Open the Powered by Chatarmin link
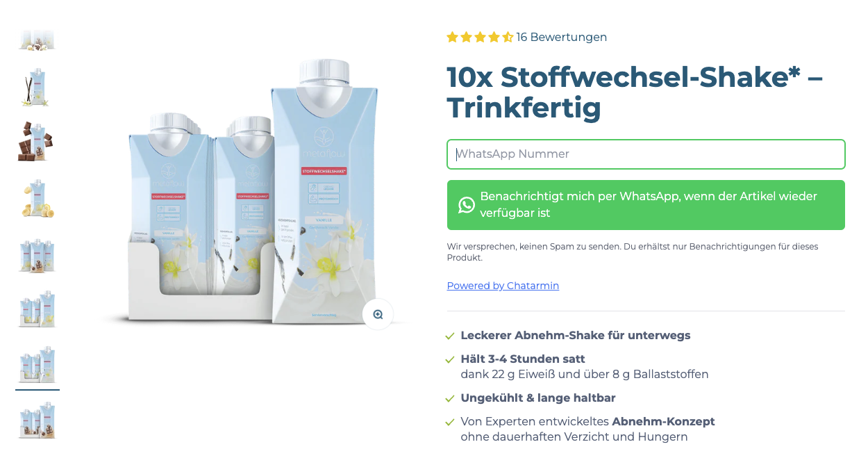Image resolution: width=868 pixels, height=449 pixels. [503, 286]
